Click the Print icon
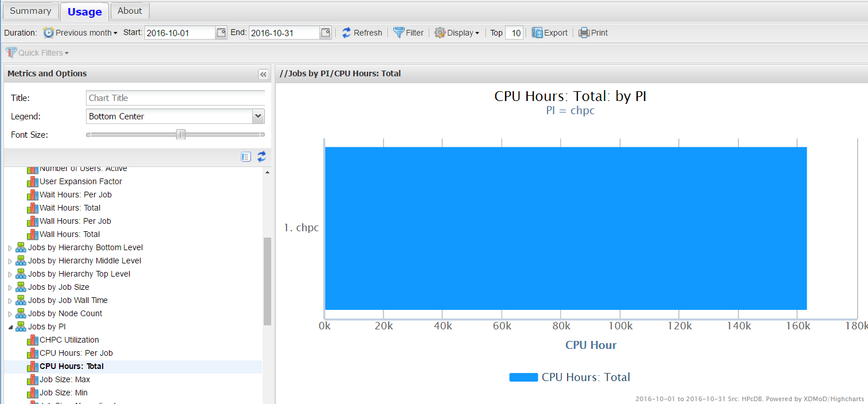 (584, 33)
